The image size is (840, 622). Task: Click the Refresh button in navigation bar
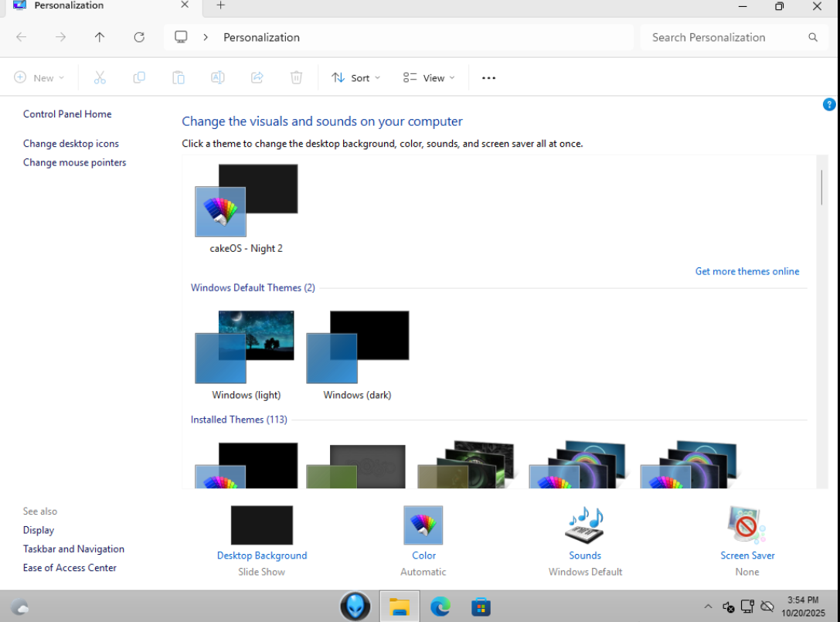click(139, 37)
